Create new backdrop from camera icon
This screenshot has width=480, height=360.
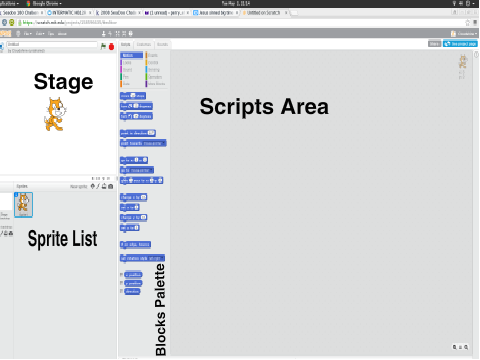pos(11,233)
